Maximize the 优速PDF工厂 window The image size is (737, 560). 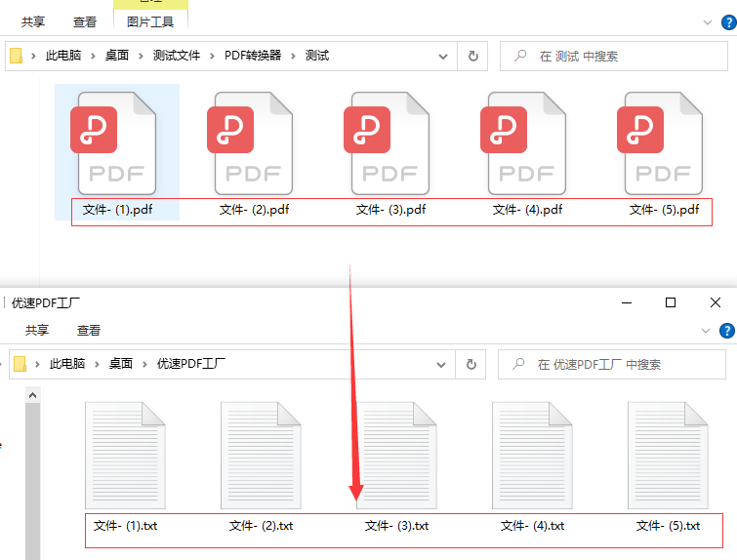point(671,302)
